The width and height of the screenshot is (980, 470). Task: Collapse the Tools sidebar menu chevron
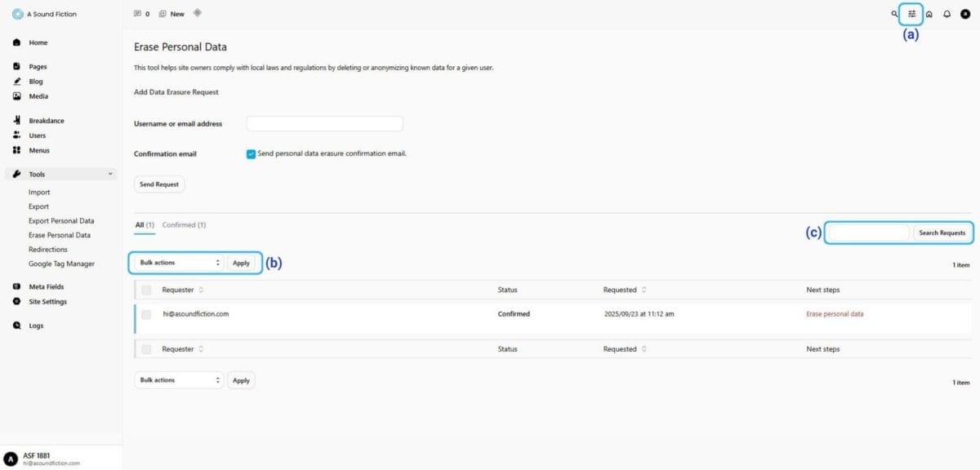point(110,174)
